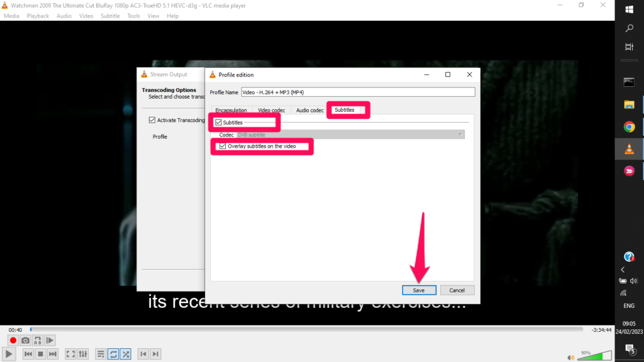644x362 pixels.
Task: Stop playback
Action: (x=40, y=354)
